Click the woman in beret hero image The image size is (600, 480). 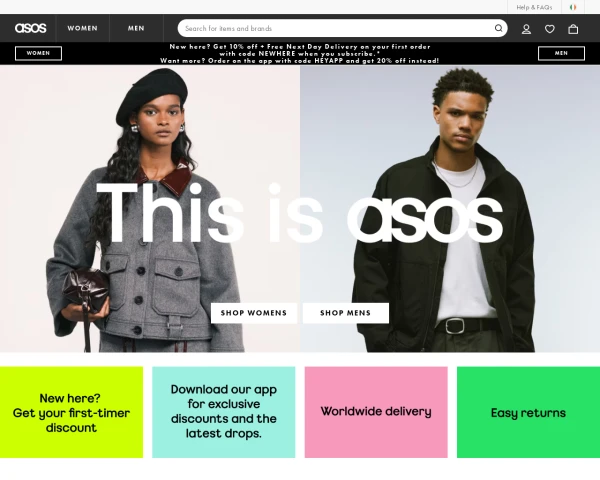[x=150, y=209]
